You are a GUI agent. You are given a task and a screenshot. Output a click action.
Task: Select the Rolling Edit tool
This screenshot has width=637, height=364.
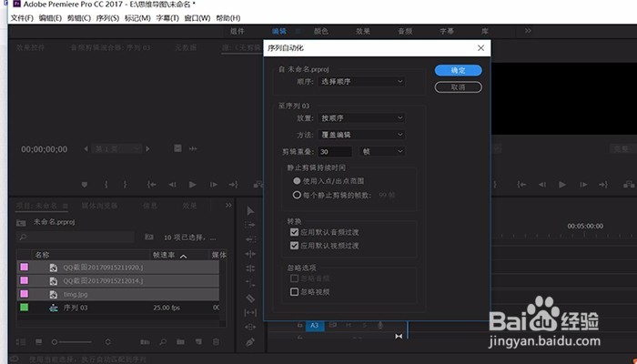[x=250, y=254]
